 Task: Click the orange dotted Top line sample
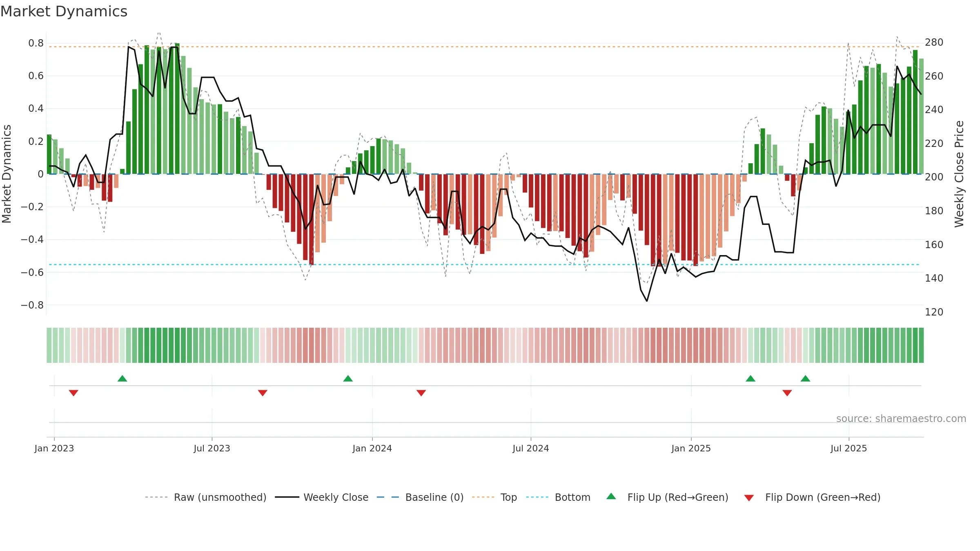[x=483, y=497]
